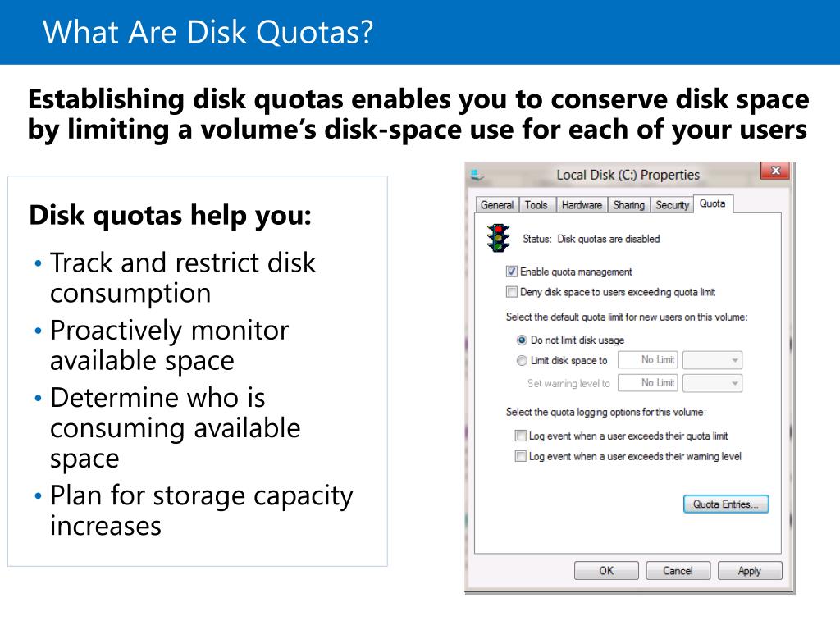Open the Tools tab
The width and height of the screenshot is (840, 630).
536,204
